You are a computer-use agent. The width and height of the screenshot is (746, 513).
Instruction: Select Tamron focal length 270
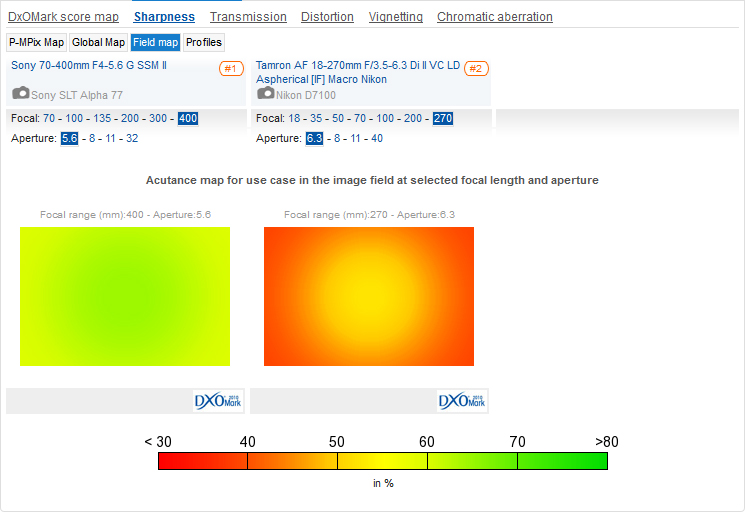(443, 118)
